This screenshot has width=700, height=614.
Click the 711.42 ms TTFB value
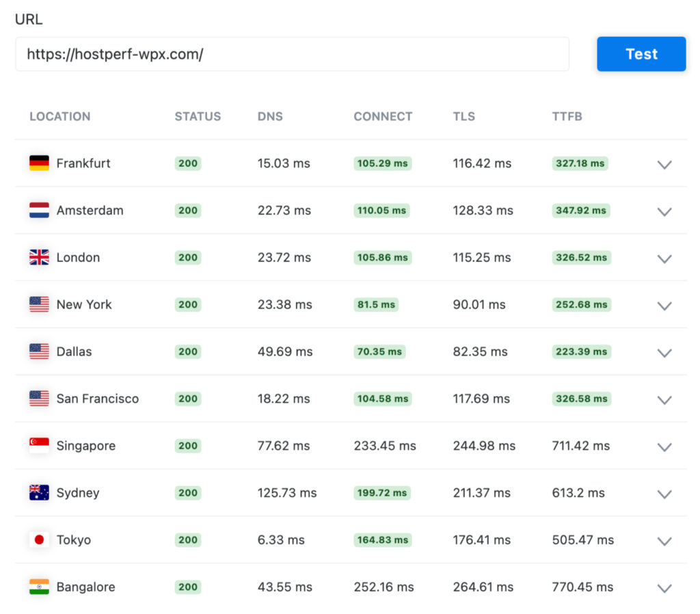581,446
